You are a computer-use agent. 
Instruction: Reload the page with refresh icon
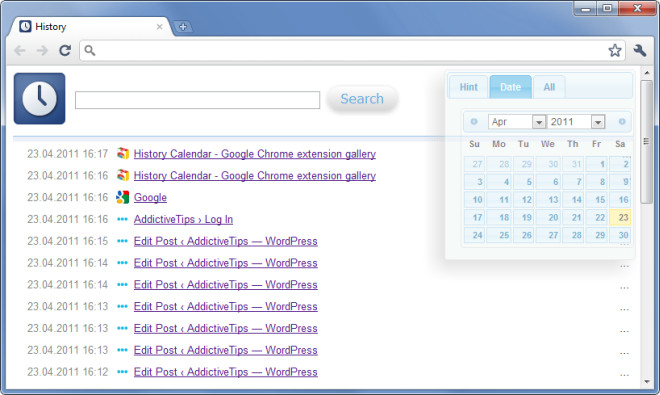point(65,51)
